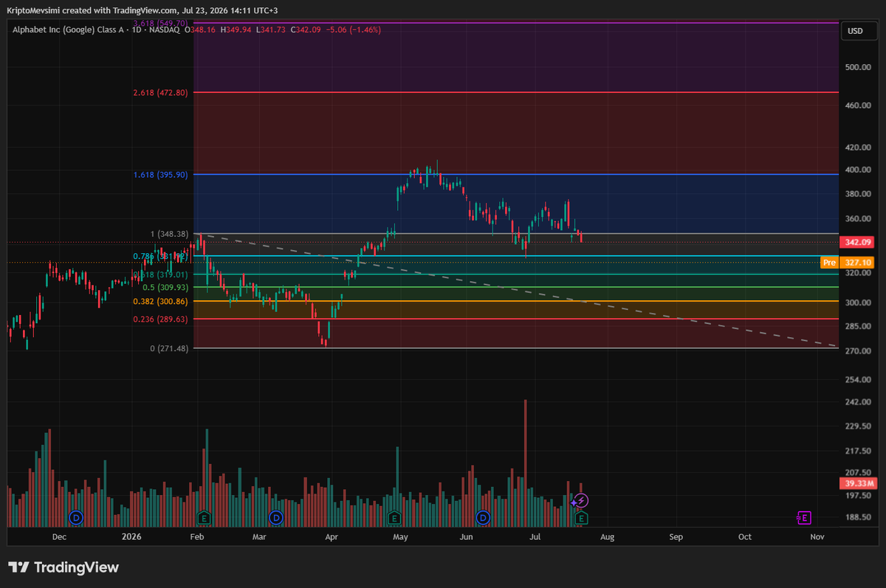Click the 285.00 price axis label
The image size is (886, 588).
[x=858, y=326]
